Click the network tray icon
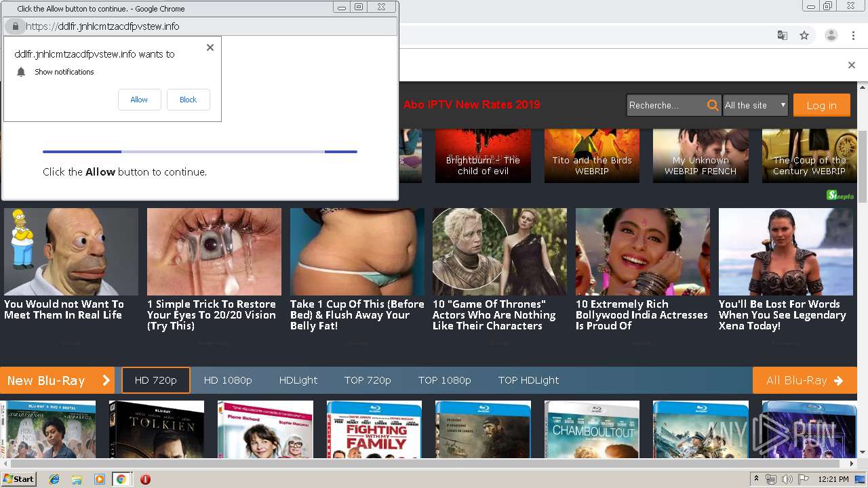 click(x=771, y=479)
